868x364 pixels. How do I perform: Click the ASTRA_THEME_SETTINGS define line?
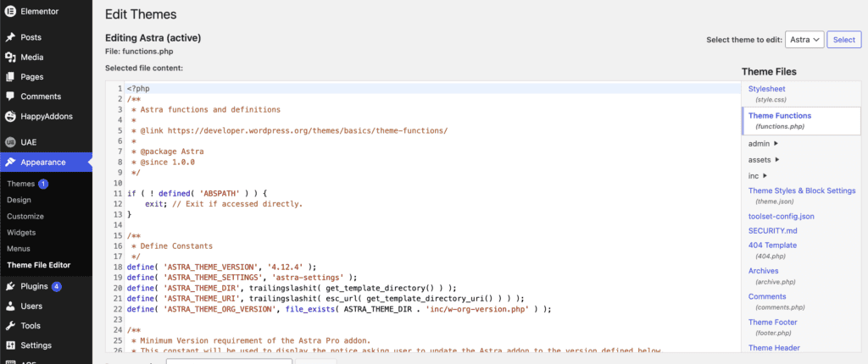242,277
